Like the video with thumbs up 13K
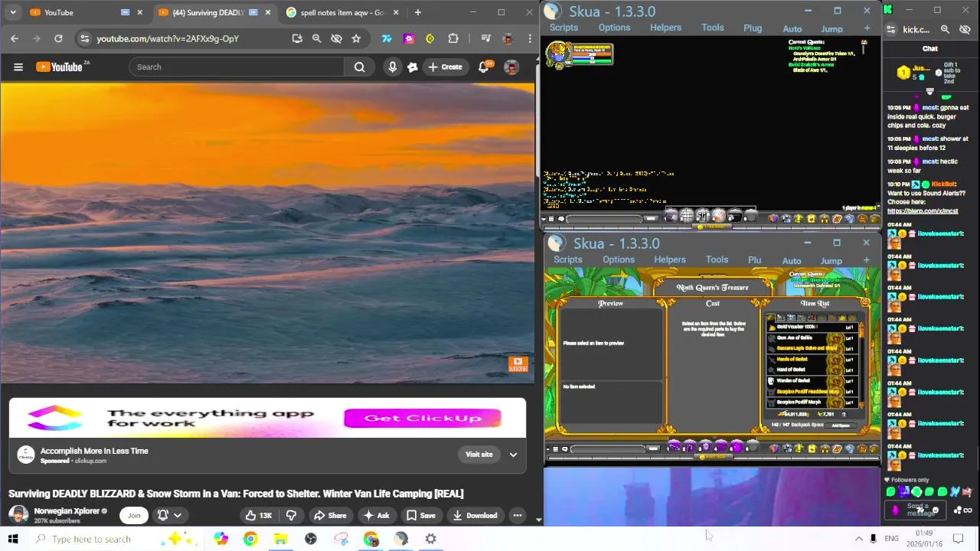980x551 pixels. coord(258,516)
